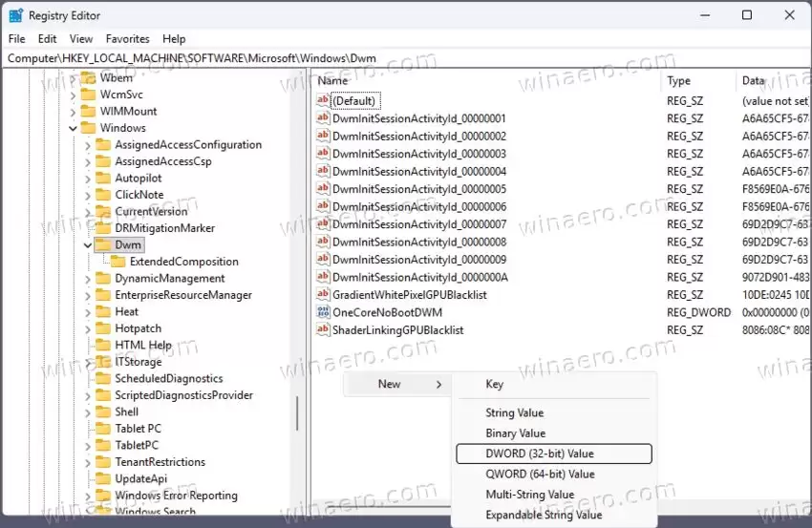Image resolution: width=812 pixels, height=528 pixels.
Task: Click the Dwm folder icon in tree
Action: pyautogui.click(x=103, y=244)
